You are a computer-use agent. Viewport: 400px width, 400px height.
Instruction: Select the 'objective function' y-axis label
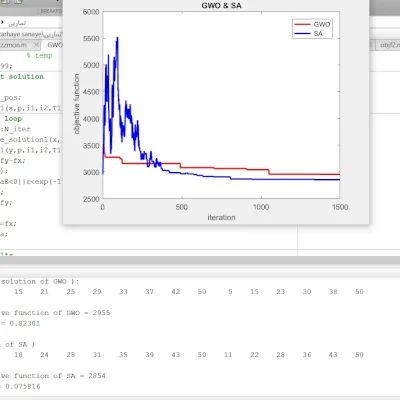[77, 104]
